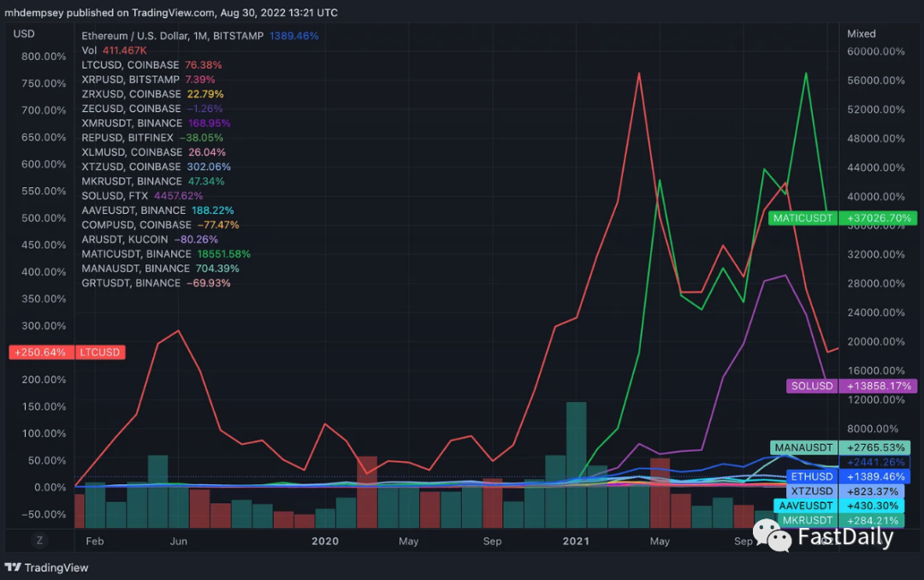Click the −50.00% left axis tick
The image size is (924, 580).
click(44, 515)
